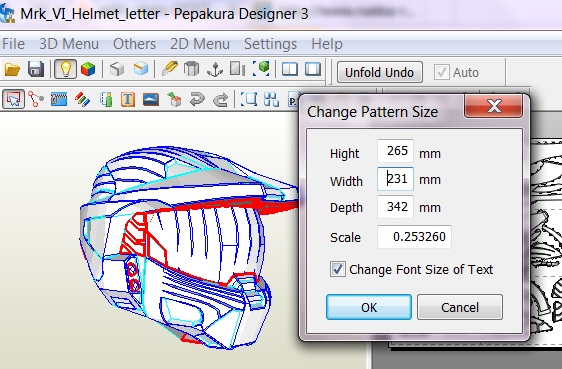
Task: Open the File menu
Action: click(13, 44)
